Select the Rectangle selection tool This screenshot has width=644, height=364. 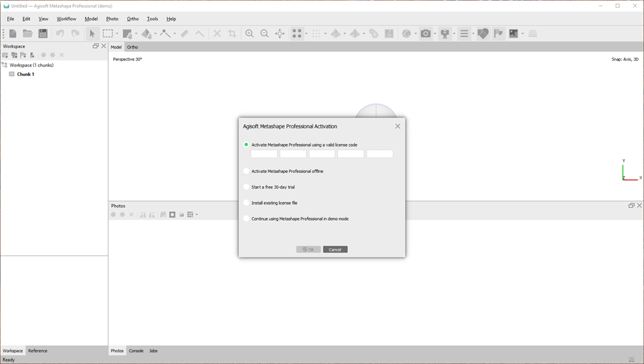pos(108,34)
